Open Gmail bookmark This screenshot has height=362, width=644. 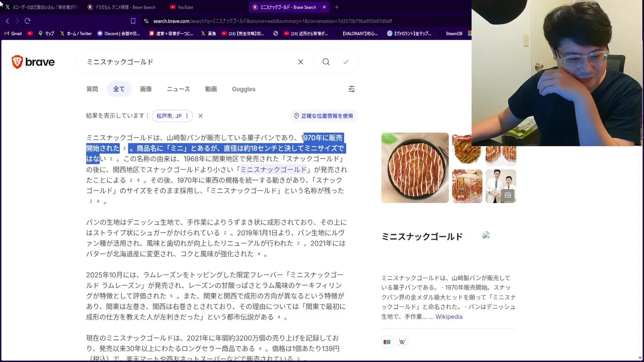[13, 34]
